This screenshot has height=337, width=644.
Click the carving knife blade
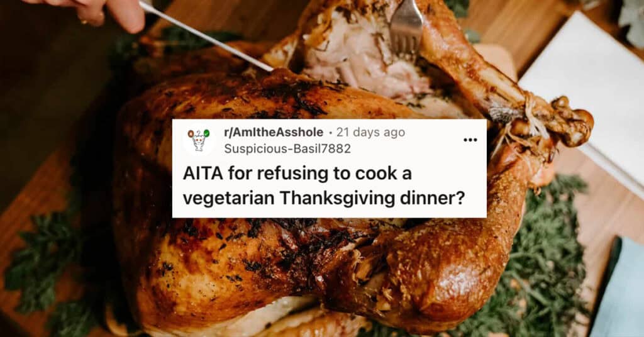click(x=206, y=36)
